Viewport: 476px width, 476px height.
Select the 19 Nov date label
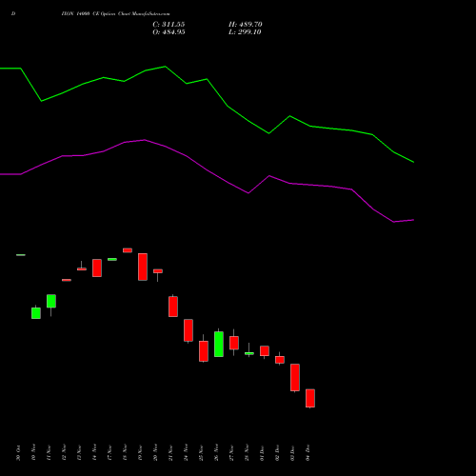coord(140,452)
